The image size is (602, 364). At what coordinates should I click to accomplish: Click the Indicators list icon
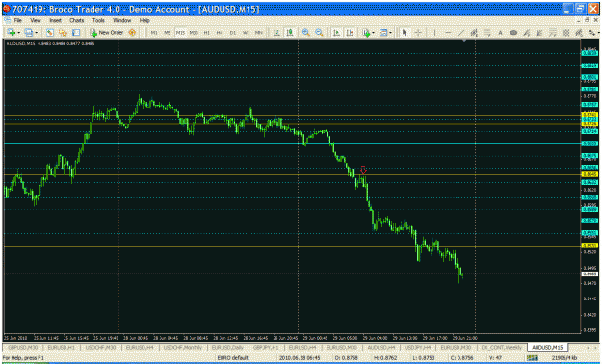click(366, 33)
